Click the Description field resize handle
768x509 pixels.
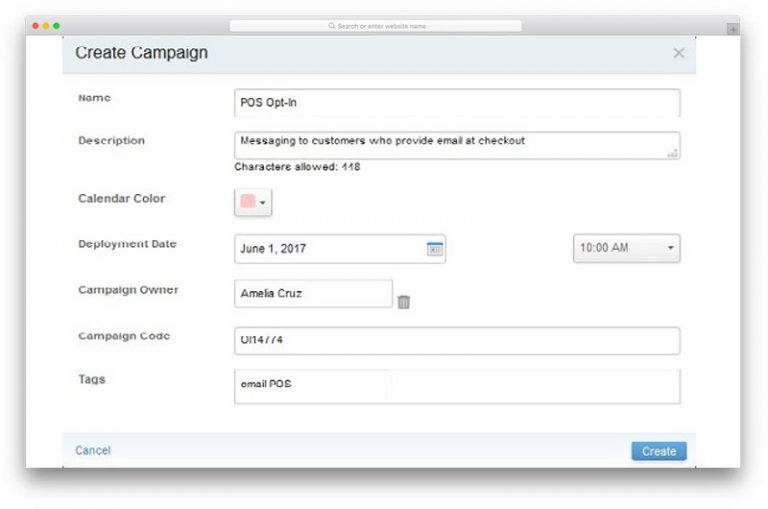pyautogui.click(x=673, y=153)
